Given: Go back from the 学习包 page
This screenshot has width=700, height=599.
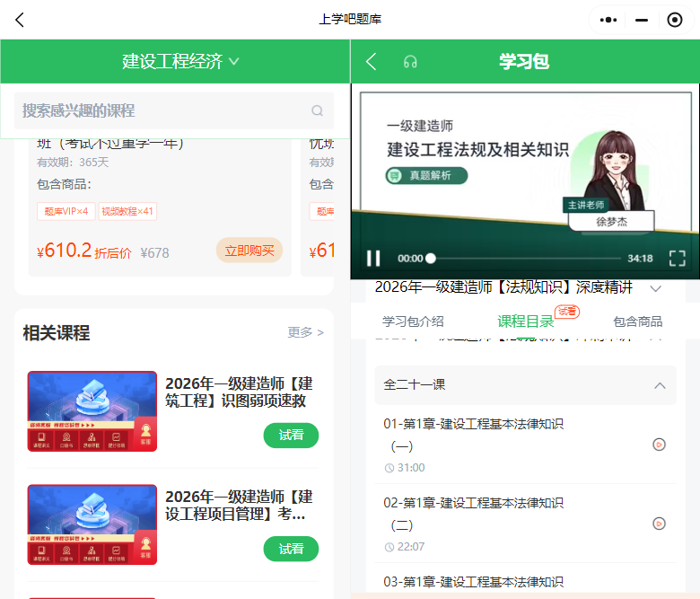Looking at the screenshot, I should [372, 62].
